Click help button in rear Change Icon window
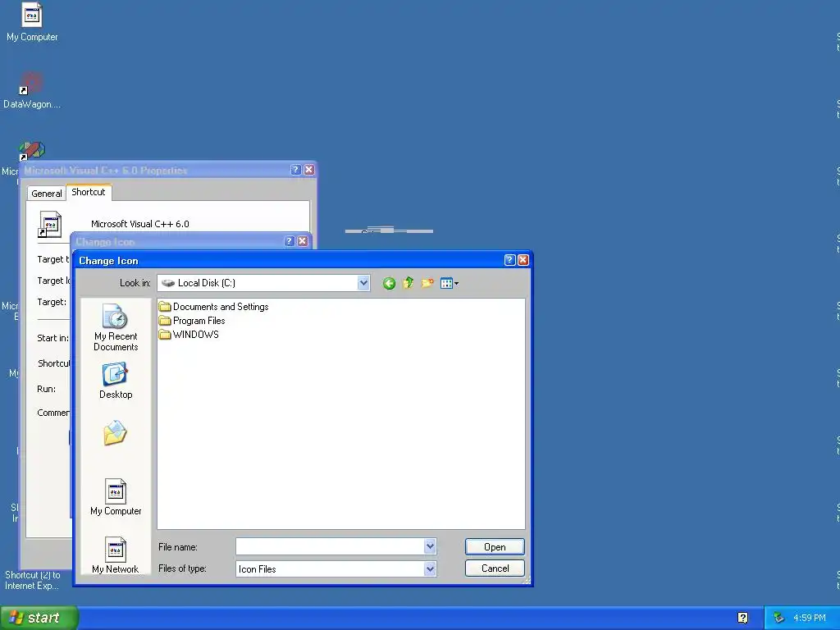 (x=290, y=241)
